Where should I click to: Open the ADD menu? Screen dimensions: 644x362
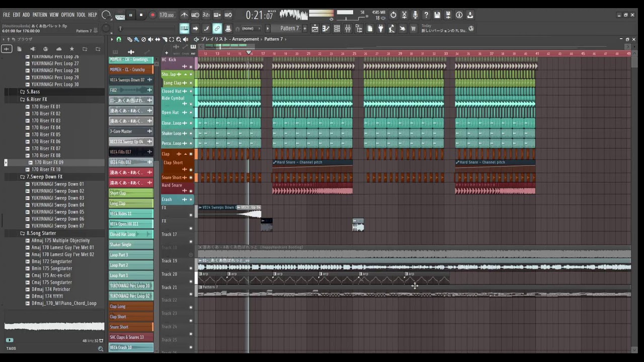tap(26, 15)
